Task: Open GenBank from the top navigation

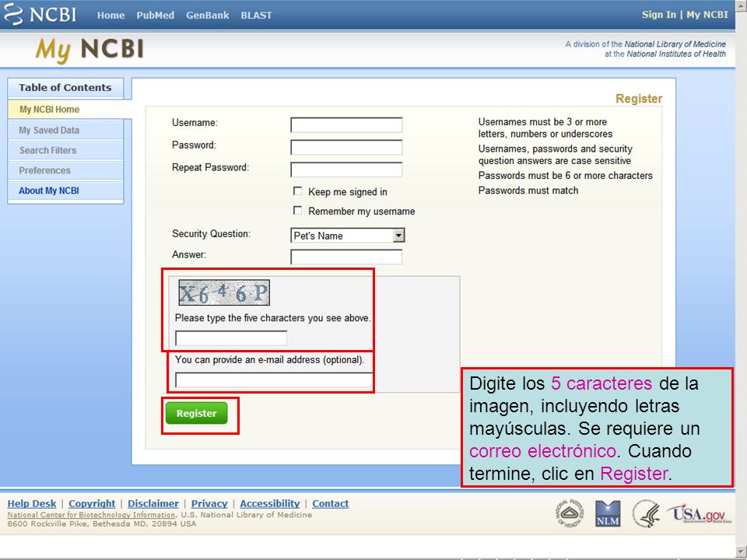Action: click(x=207, y=16)
